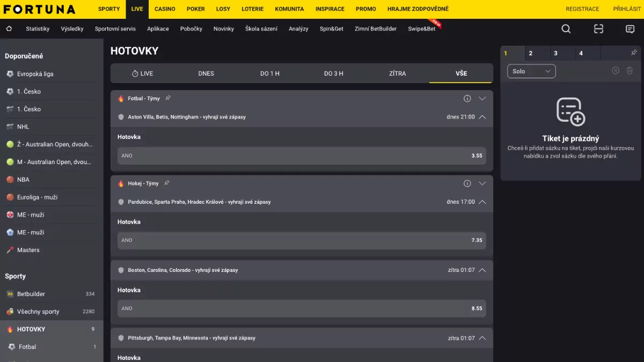The image size is (644, 362).
Task: Open the CASINO menu item
Action: tap(165, 9)
